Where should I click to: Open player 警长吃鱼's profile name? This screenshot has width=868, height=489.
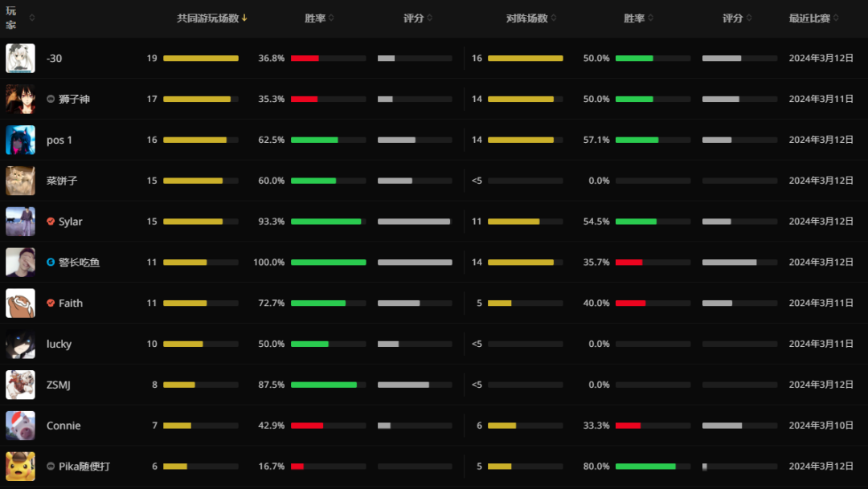[79, 263]
